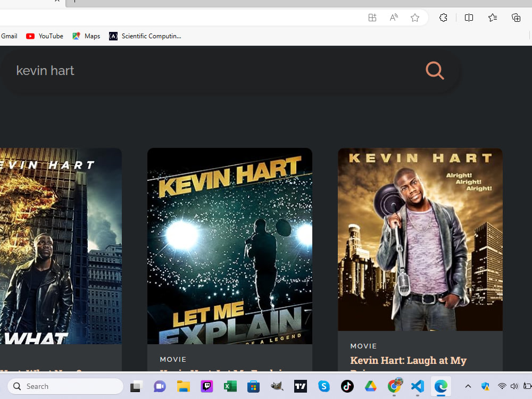Open TradingView from the taskbar
This screenshot has width=532, height=399.
pyautogui.click(x=300, y=386)
